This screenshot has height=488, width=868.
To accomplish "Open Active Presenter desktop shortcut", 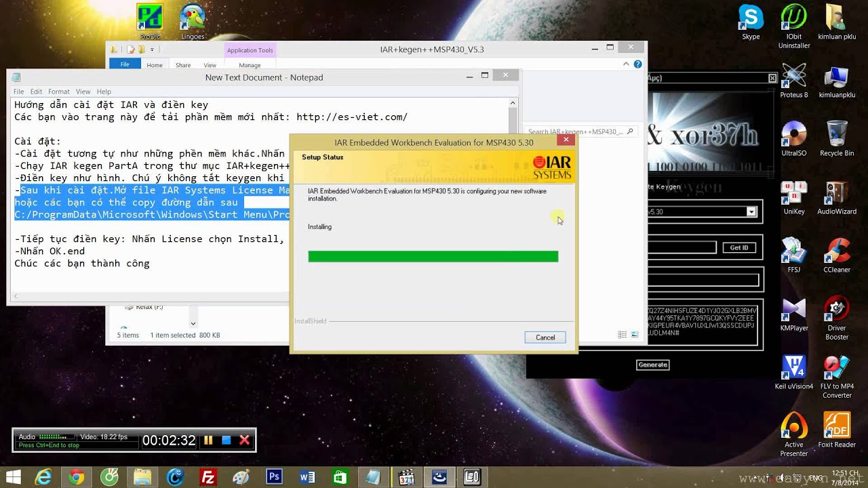I will (x=794, y=434).
